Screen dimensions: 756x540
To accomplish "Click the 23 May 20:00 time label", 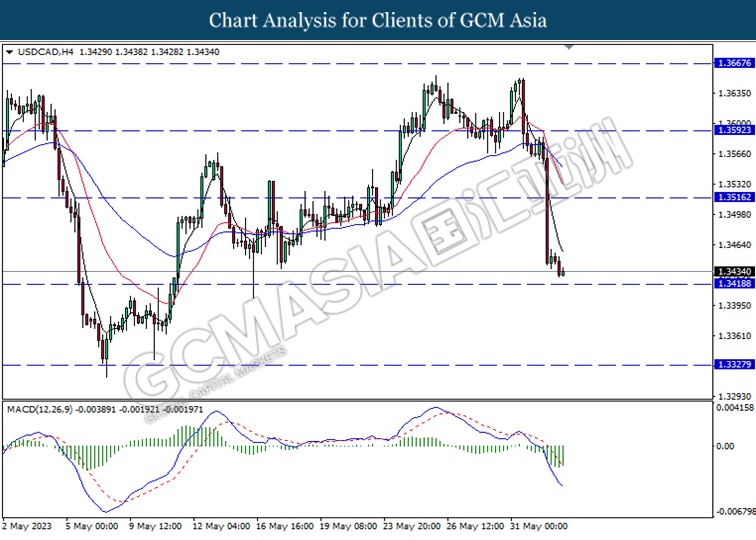I will pos(412,526).
